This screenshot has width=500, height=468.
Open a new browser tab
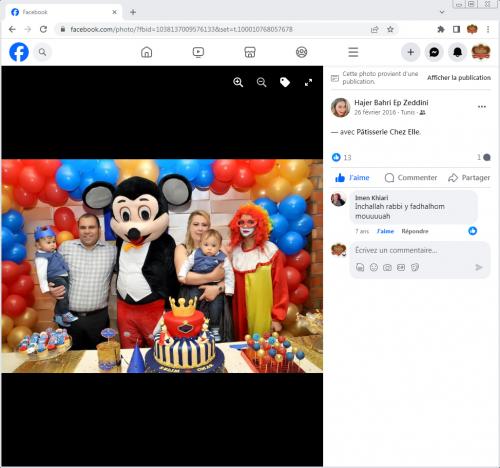tap(133, 12)
